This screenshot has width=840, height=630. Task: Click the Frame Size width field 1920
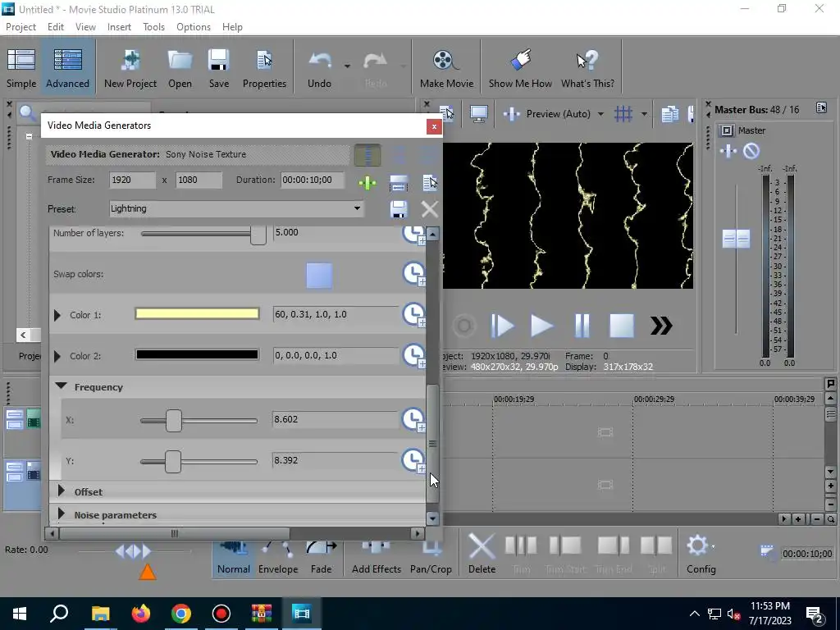pos(132,180)
